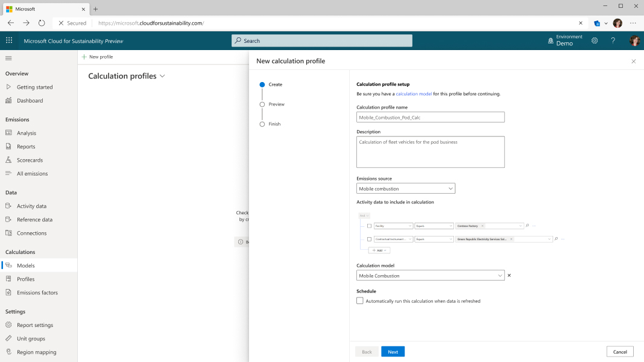
Task: Open the help question mark icon
Action: coord(613,40)
